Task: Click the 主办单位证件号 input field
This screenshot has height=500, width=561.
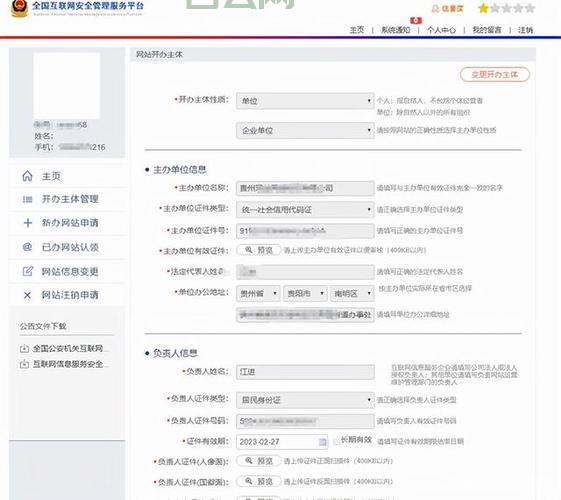Action: coord(305,231)
